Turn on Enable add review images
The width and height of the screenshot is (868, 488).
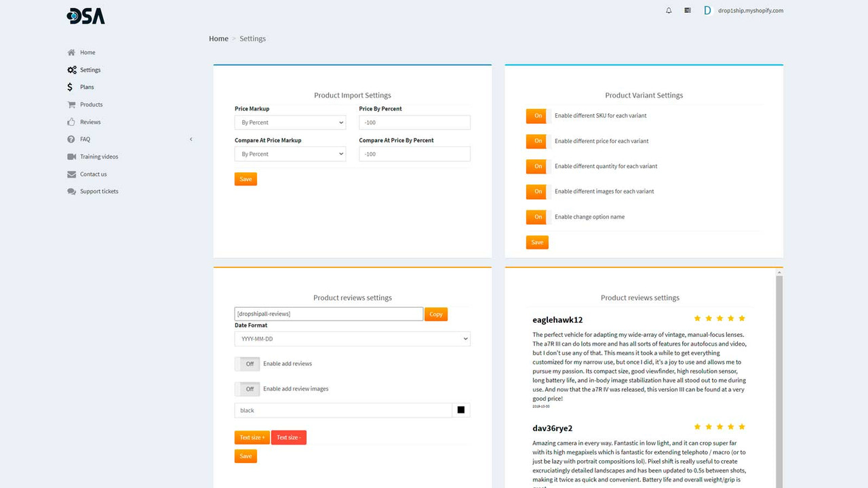pos(248,389)
